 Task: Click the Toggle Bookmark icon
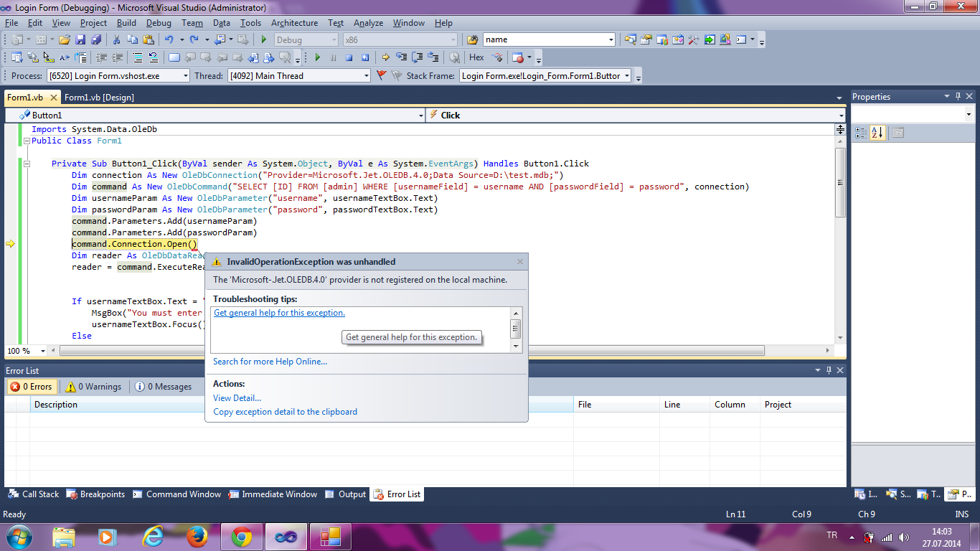click(x=174, y=57)
